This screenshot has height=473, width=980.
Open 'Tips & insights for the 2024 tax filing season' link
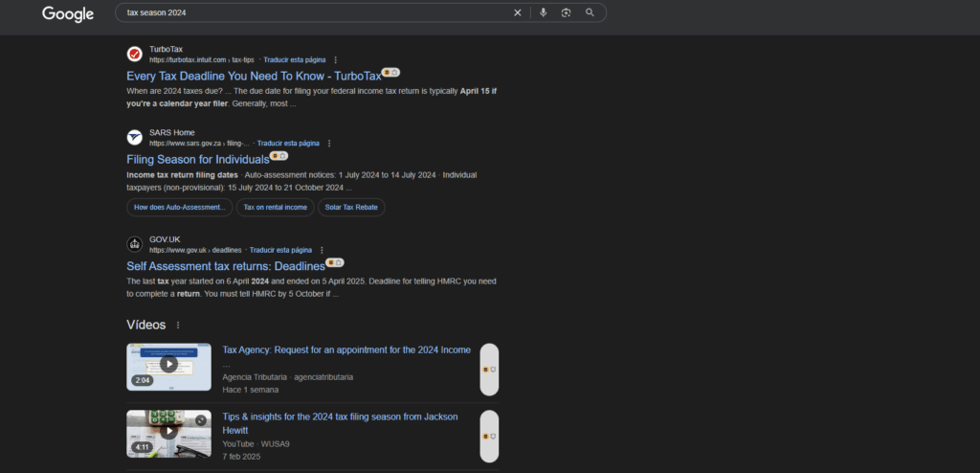[341, 423]
